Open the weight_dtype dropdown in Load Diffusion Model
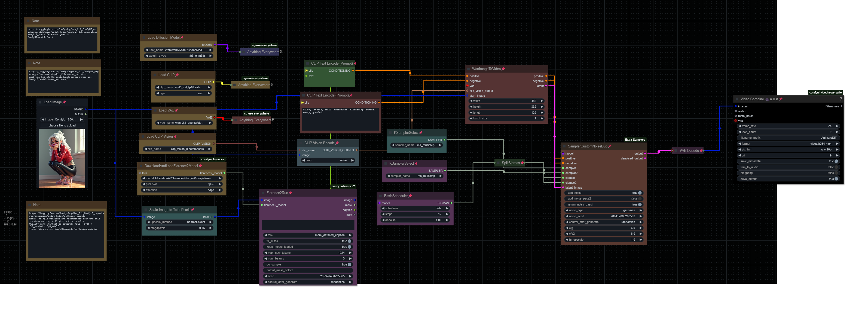 178,56
